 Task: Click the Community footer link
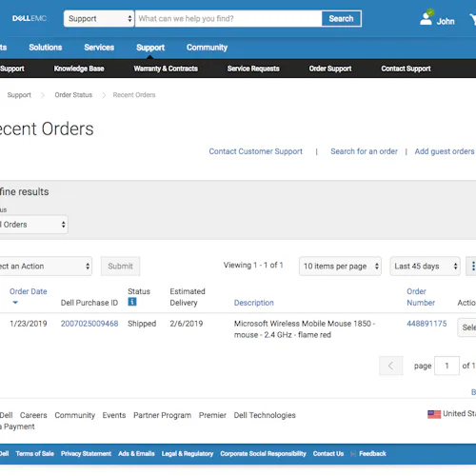click(75, 415)
